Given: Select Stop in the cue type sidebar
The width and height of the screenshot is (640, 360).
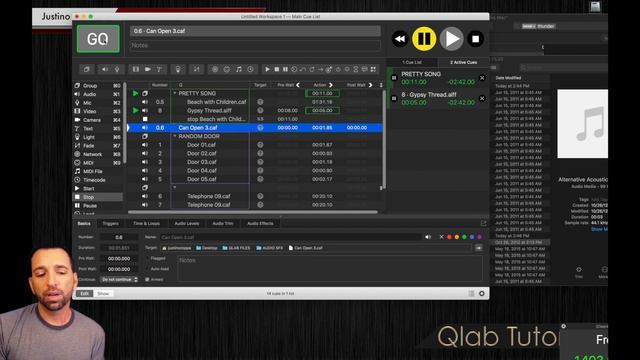Looking at the screenshot, I should (x=98, y=197).
